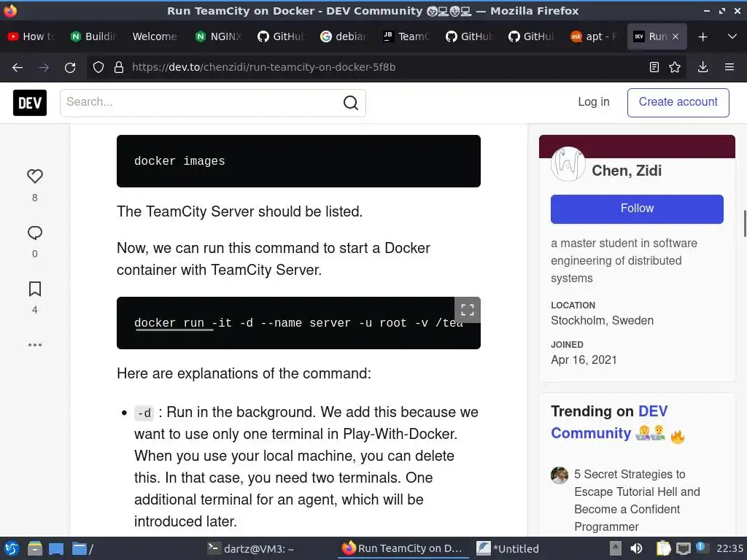Click the search magnifier icon
The image size is (747, 560).
[x=351, y=102]
